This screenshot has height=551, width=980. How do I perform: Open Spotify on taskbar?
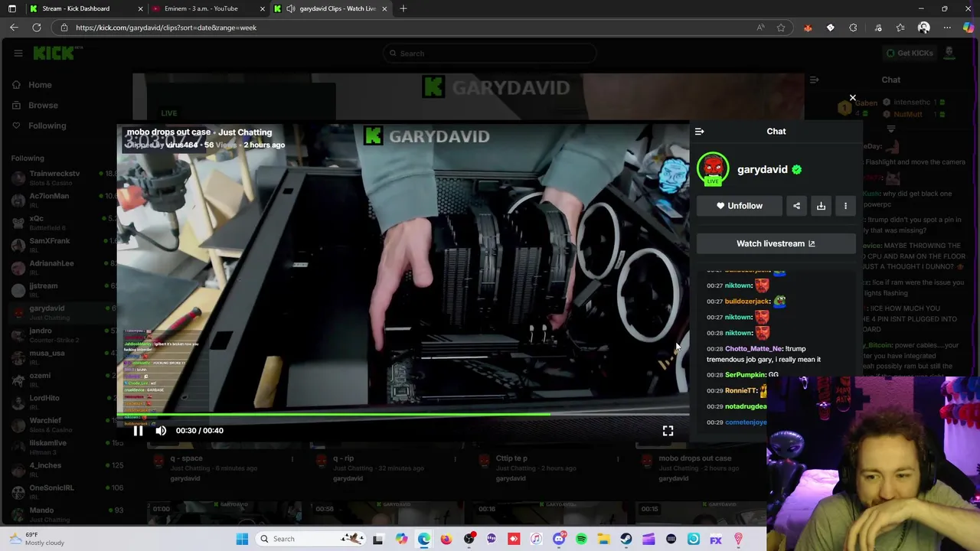click(581, 539)
